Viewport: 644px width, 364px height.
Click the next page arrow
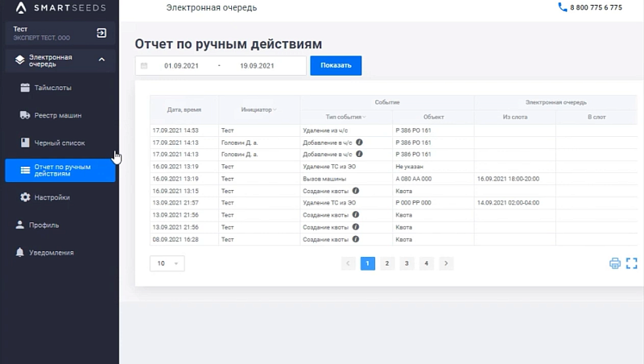coord(446,263)
